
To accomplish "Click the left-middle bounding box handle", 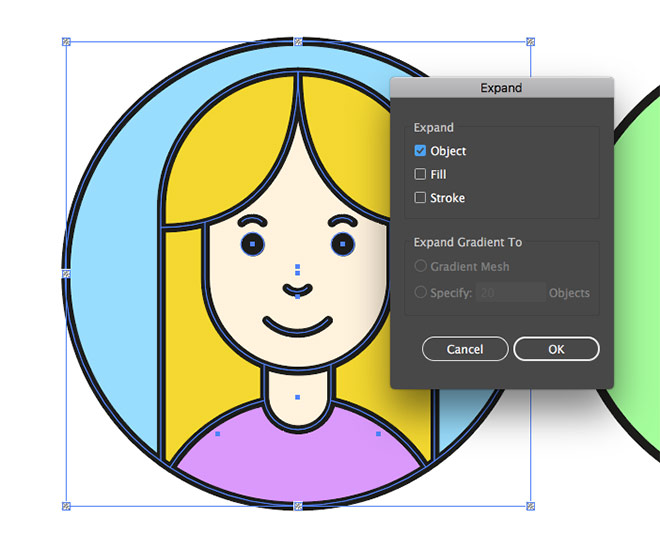I will pyautogui.click(x=66, y=274).
